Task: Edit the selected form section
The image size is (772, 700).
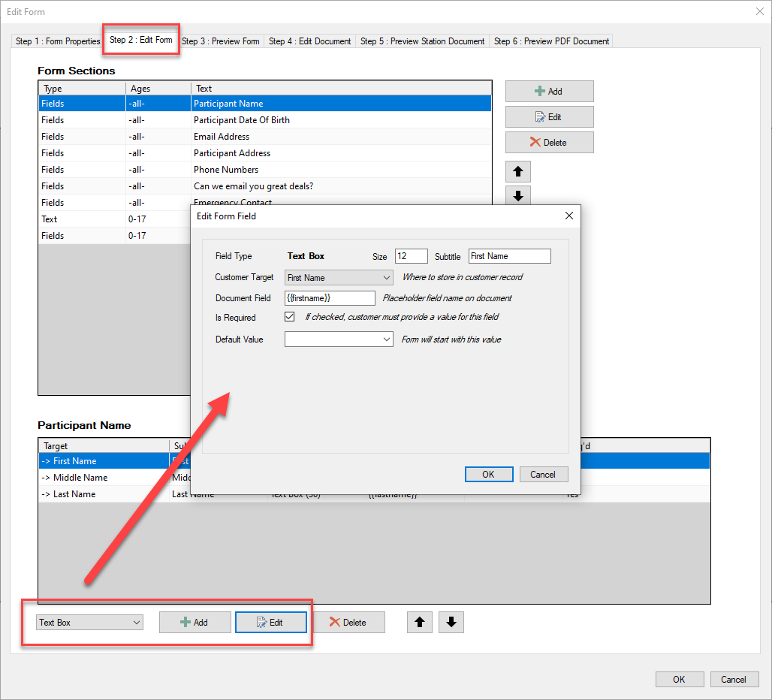Action: pos(550,116)
